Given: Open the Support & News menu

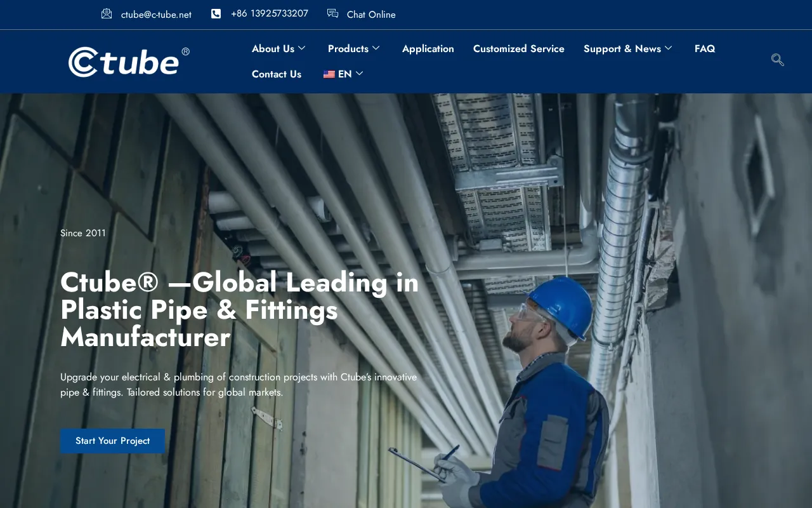Looking at the screenshot, I should 622,49.
